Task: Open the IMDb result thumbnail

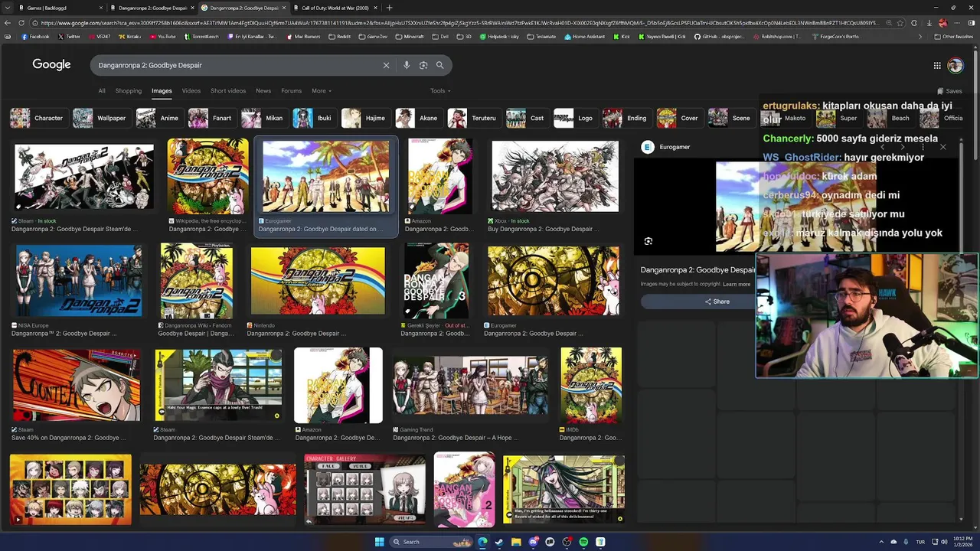Action: (591, 385)
